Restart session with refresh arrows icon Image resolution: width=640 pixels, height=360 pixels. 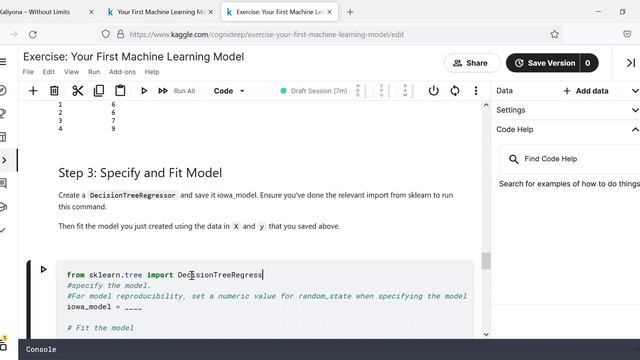pyautogui.click(x=455, y=91)
